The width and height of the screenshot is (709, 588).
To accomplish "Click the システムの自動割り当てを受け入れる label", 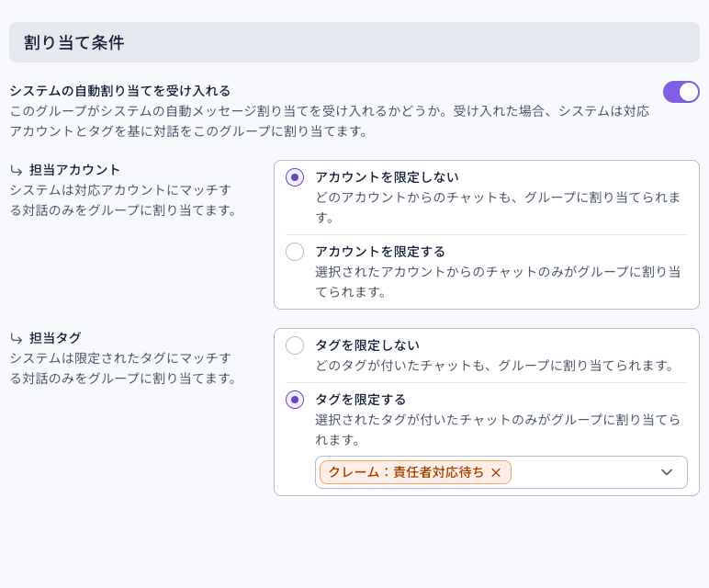I will point(120,91).
